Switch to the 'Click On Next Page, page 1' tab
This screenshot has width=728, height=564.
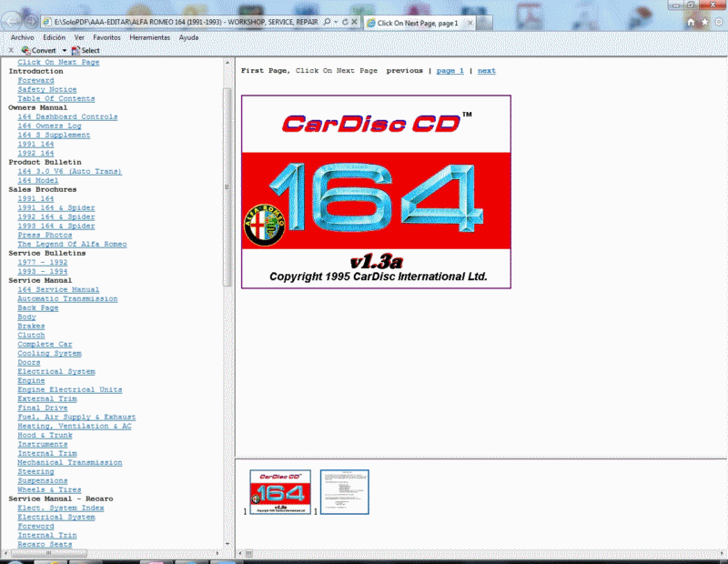pos(418,23)
